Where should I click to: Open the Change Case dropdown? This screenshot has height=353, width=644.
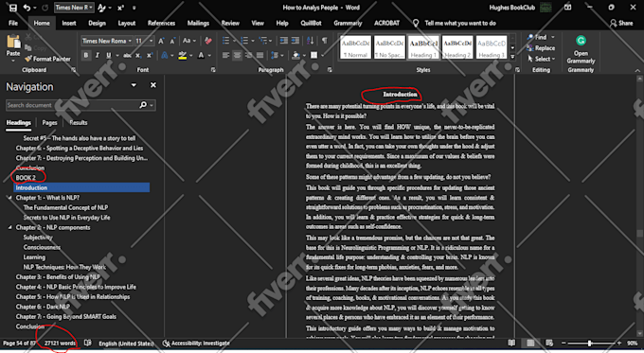point(188,41)
